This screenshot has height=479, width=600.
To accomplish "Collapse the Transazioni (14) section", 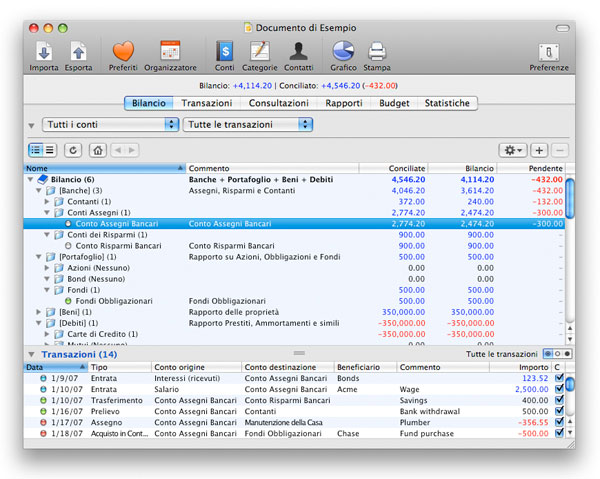I will pyautogui.click(x=31, y=355).
